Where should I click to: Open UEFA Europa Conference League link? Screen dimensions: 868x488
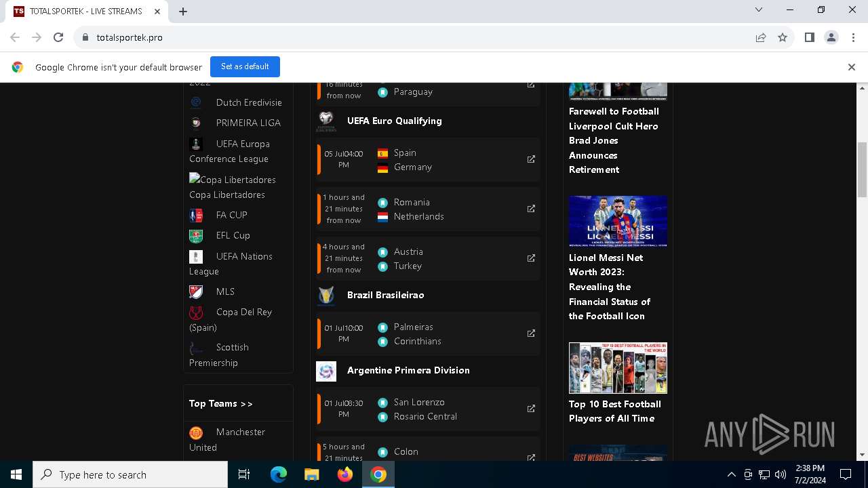(229, 151)
